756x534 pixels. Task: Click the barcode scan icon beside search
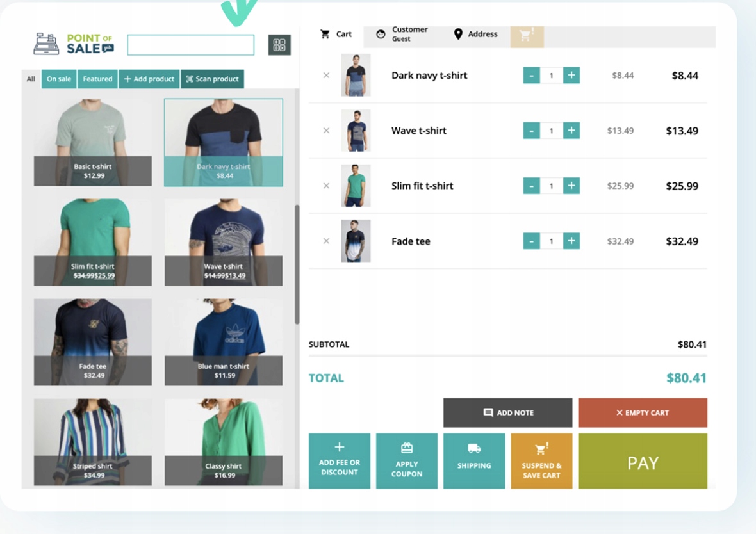pos(279,45)
